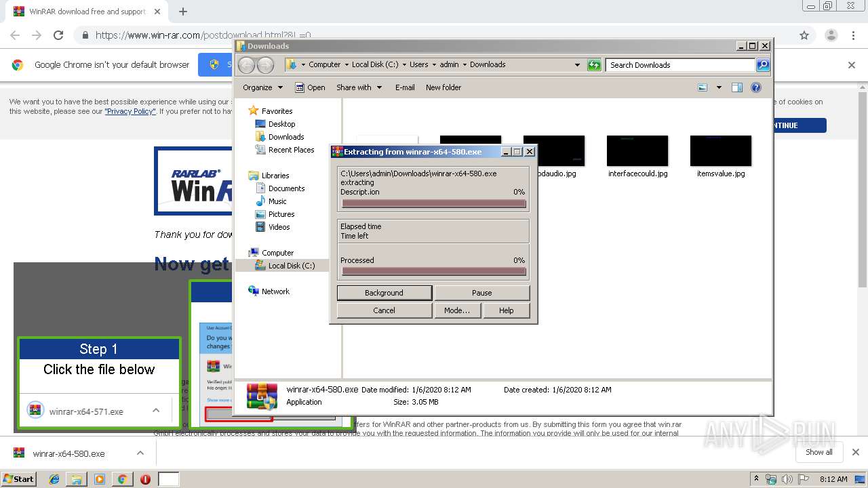Viewport: 868px width, 488px height.
Task: Select Network in navigation pane
Action: [269, 291]
